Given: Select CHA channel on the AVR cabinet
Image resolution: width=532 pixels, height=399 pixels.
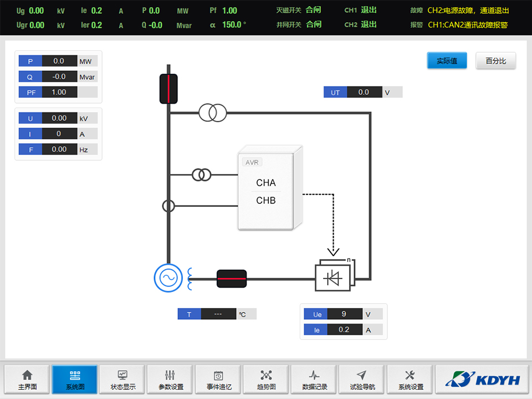Looking at the screenshot, I should click(265, 183).
